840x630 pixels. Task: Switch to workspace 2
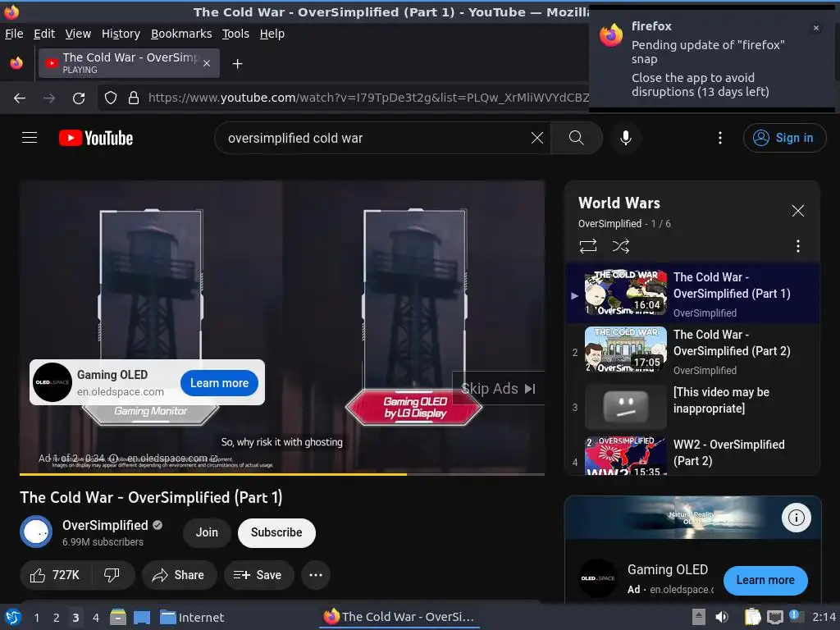tap(57, 618)
